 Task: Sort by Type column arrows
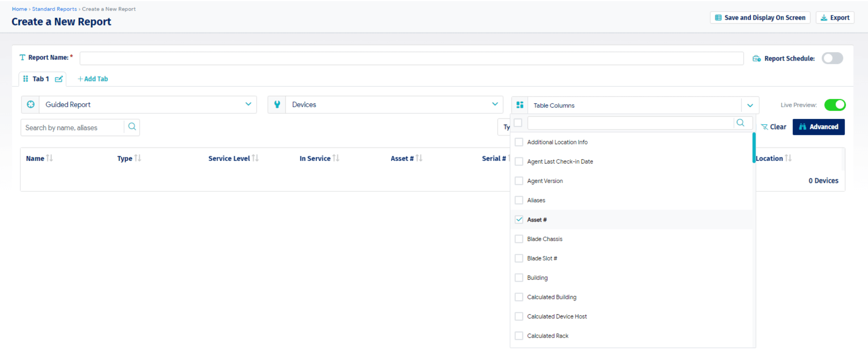pos(138,158)
